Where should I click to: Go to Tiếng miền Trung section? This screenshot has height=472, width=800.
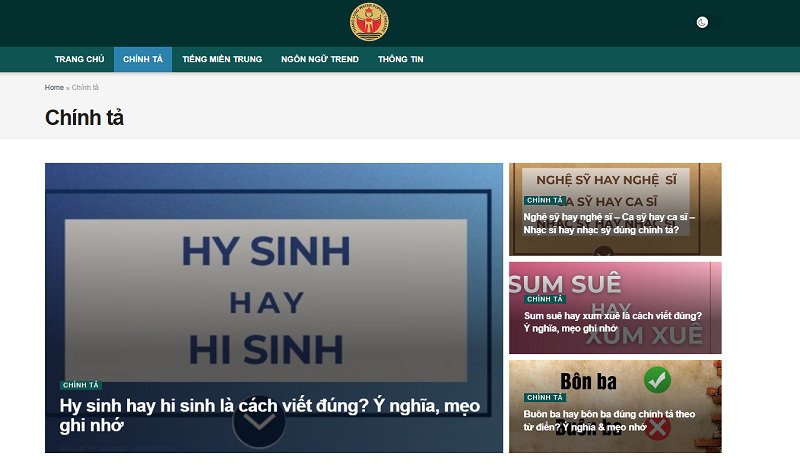(x=222, y=59)
